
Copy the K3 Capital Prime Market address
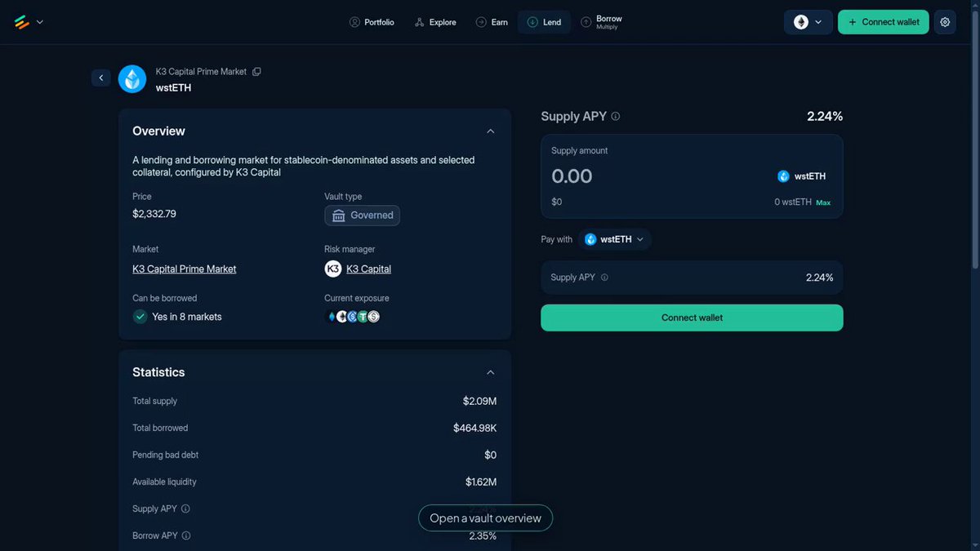[x=256, y=72]
